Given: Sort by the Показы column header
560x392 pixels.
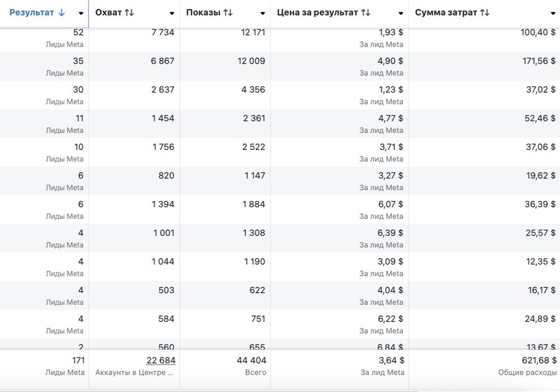Looking at the screenshot, I should pos(203,12).
